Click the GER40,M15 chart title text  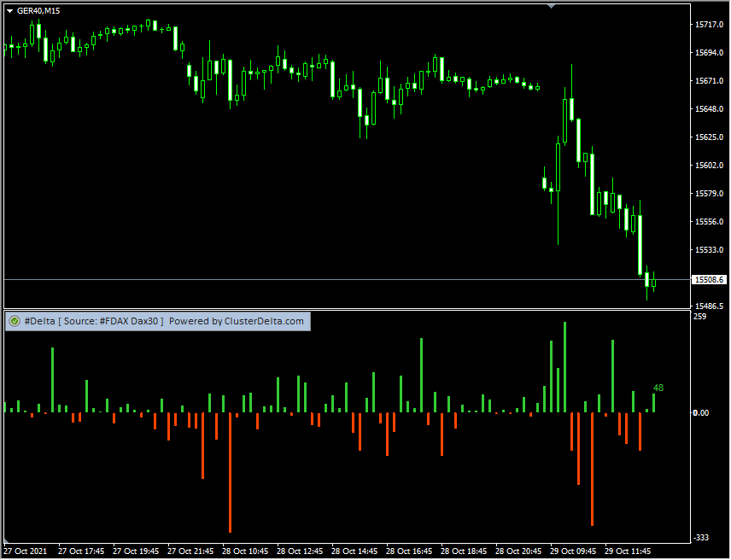[x=38, y=10]
